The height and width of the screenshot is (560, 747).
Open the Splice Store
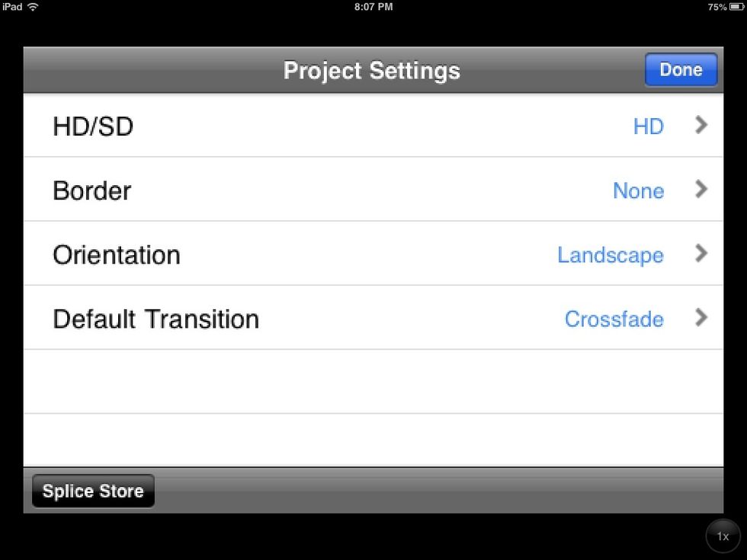(x=92, y=491)
